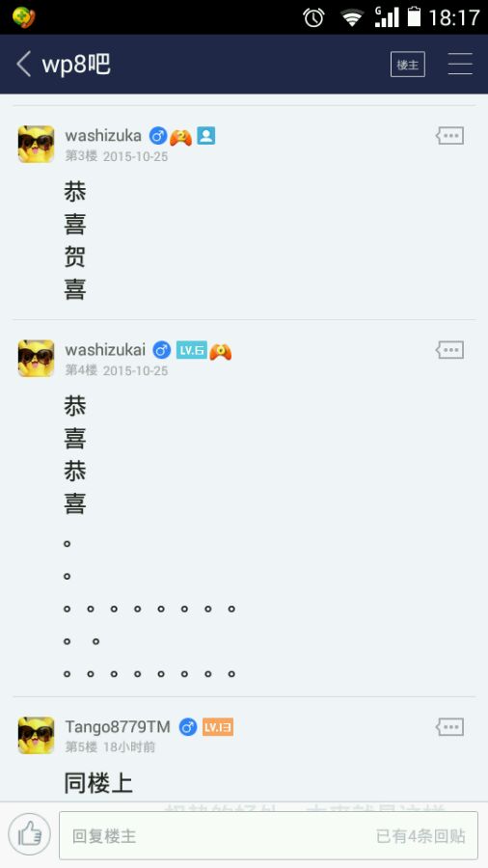488x868 pixels.
Task: Open Tango8779TM's avatar image
Action: click(36, 735)
